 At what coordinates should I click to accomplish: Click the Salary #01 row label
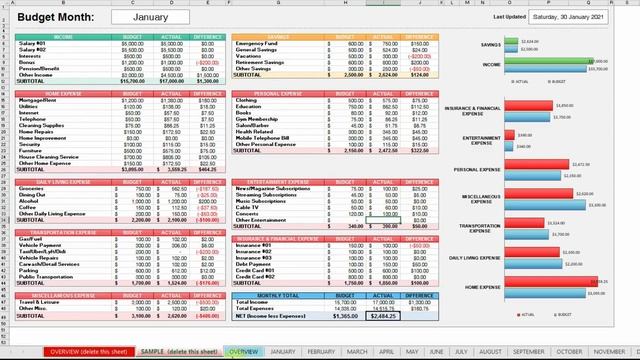point(32,43)
